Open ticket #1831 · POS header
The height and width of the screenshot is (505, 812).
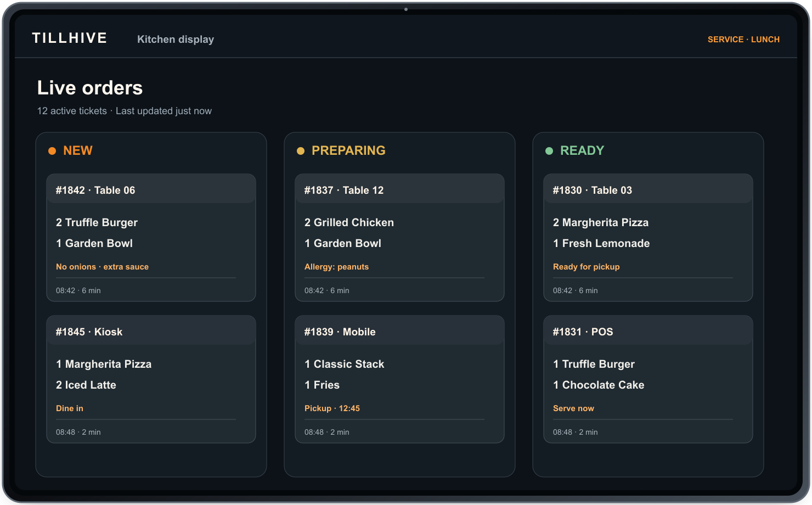click(648, 330)
